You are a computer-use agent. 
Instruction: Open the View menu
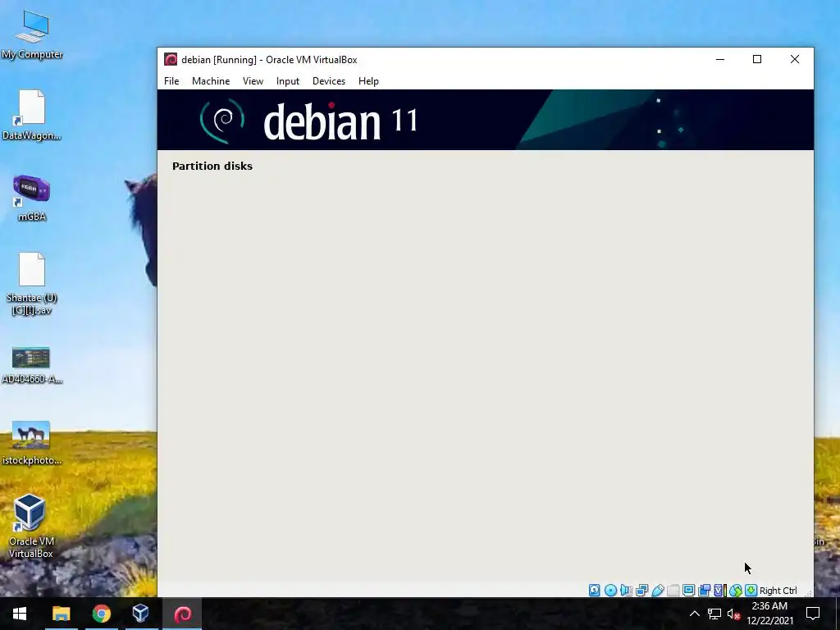pos(253,81)
